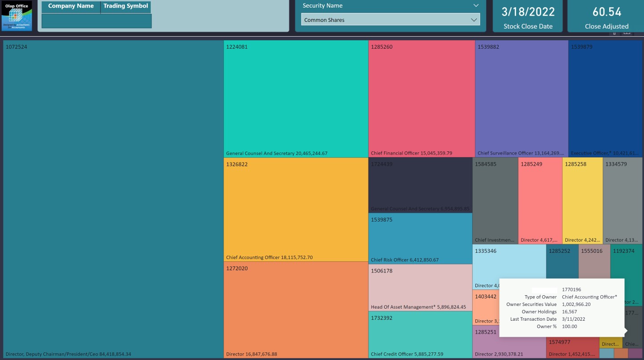Select the orange 1272020 Director tile
The image size is (644, 360).
pos(296,310)
